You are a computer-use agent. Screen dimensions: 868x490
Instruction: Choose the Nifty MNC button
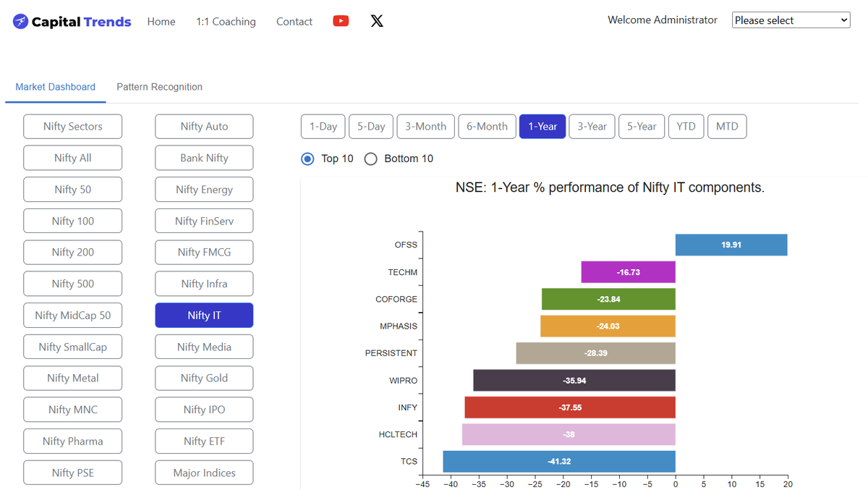(x=73, y=410)
